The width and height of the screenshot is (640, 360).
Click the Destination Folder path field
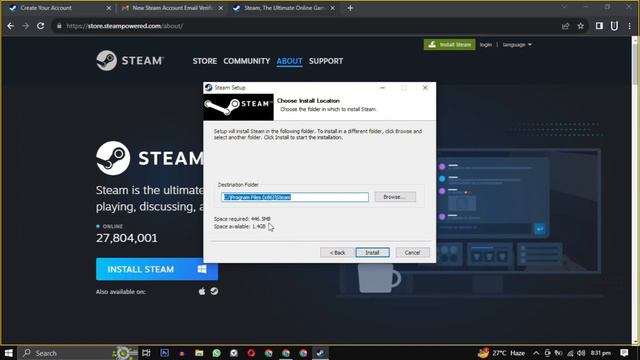coord(295,197)
